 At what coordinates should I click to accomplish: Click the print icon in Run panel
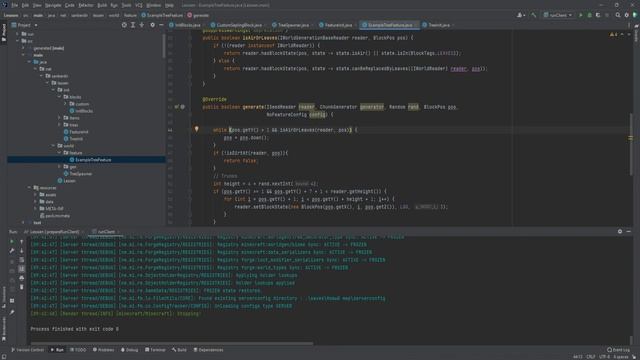22,278
